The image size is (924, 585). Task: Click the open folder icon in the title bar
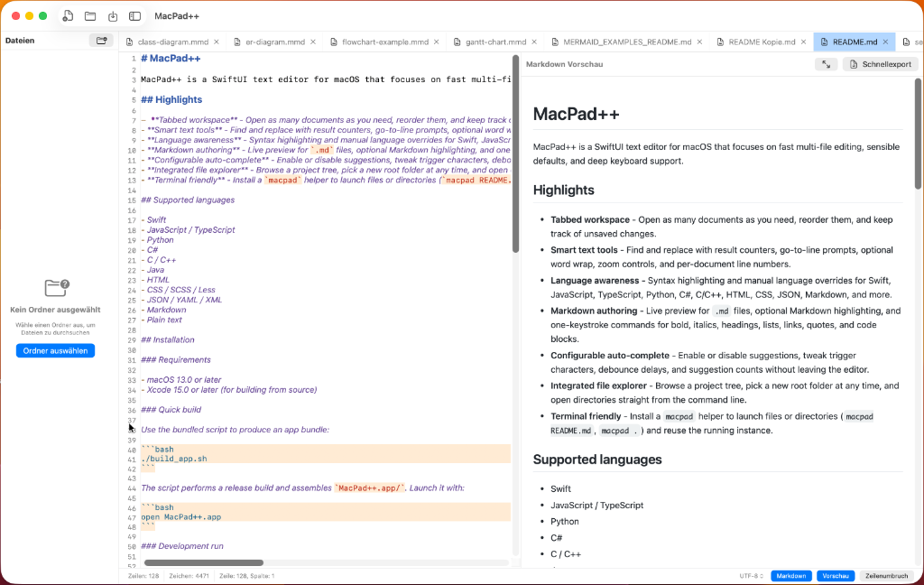pyautogui.click(x=89, y=15)
